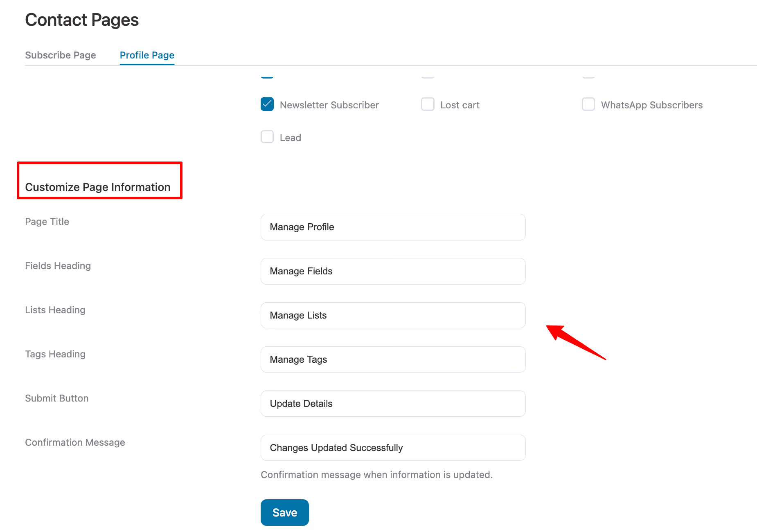The image size is (757, 532).
Task: Click the Save button
Action: 284,512
